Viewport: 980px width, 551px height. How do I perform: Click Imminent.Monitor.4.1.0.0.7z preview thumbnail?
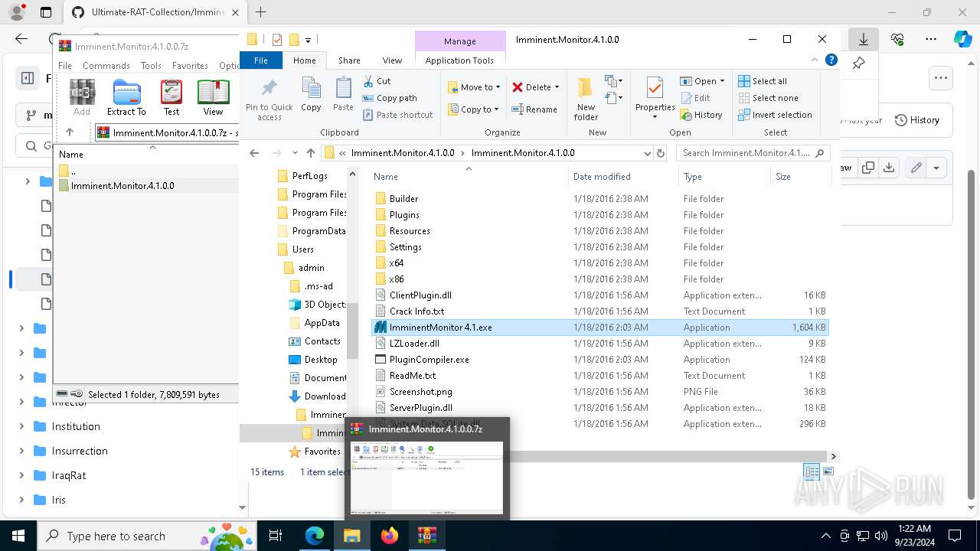426,478
